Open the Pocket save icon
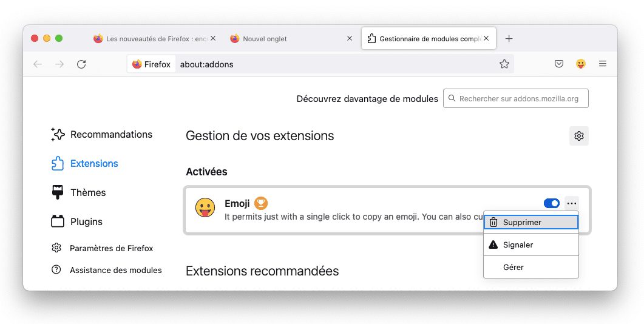Screen dimensions: 644x324 click(x=558, y=64)
